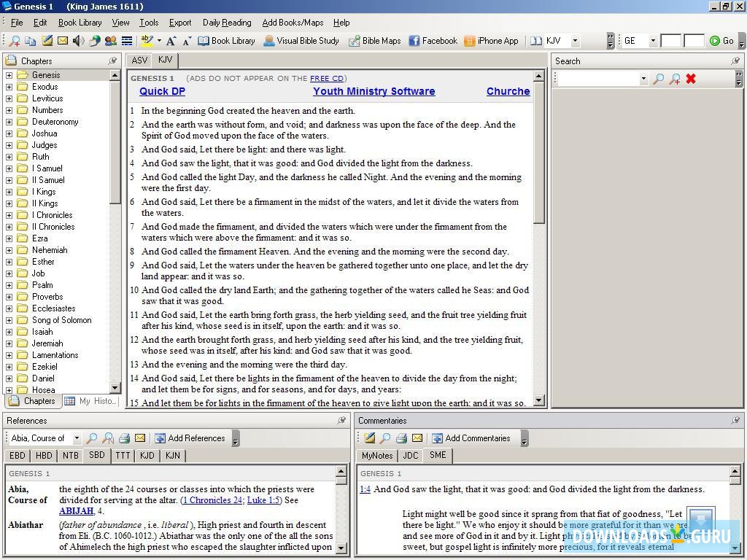Viewport: 747px width, 560px height.
Task: Click the advanced search icon in Search panel
Action: pos(675,79)
